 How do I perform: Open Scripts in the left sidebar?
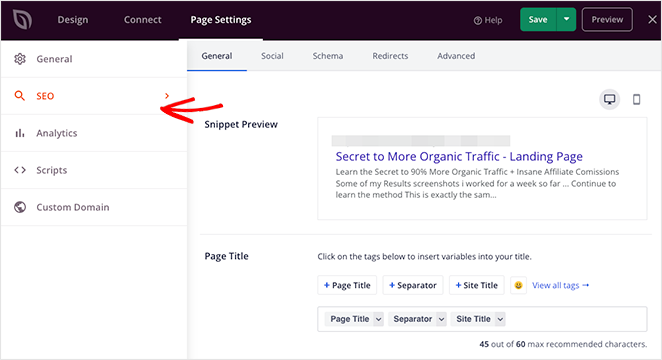tap(94, 170)
